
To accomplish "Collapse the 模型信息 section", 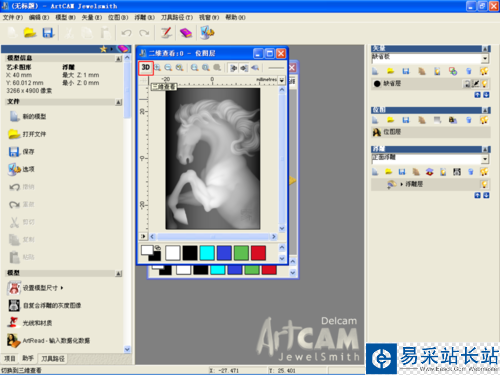I will [x=119, y=59].
